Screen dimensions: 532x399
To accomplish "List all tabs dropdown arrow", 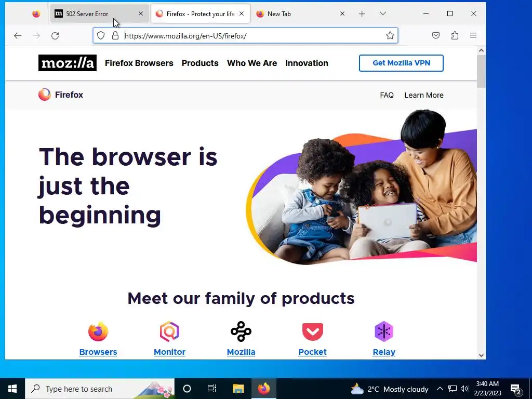I will 383,14.
